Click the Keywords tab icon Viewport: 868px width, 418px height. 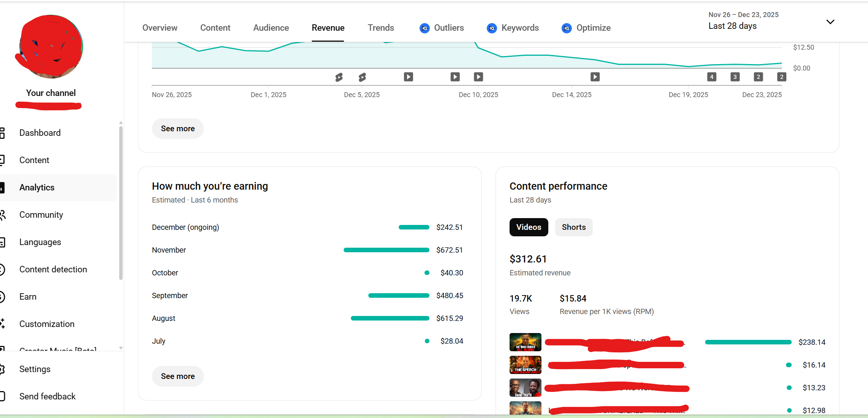[492, 28]
